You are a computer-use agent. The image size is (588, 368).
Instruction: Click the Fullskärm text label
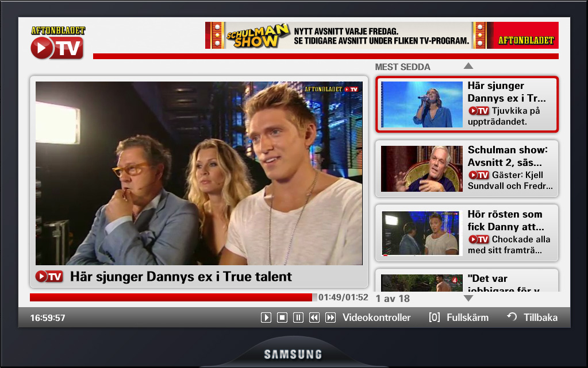click(x=467, y=317)
